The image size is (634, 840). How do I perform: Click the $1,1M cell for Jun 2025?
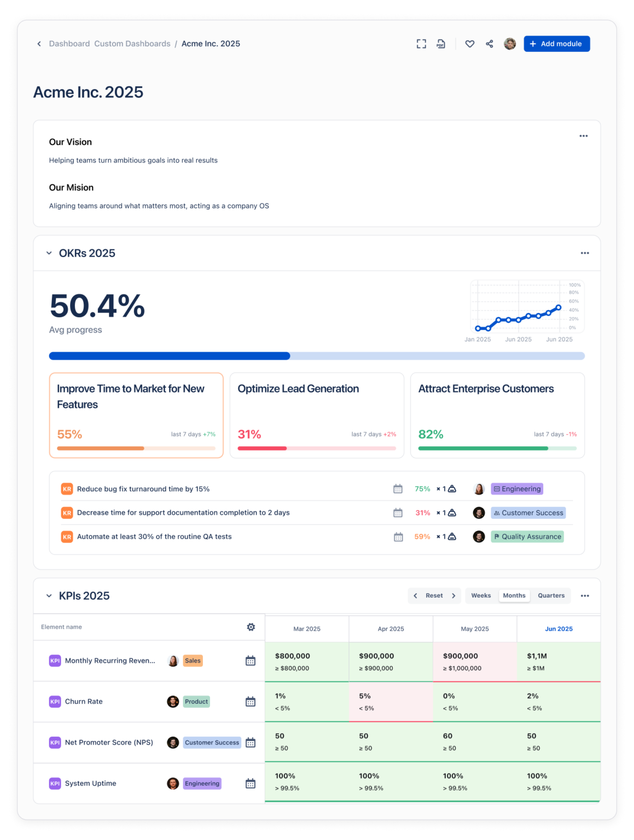[x=559, y=662]
